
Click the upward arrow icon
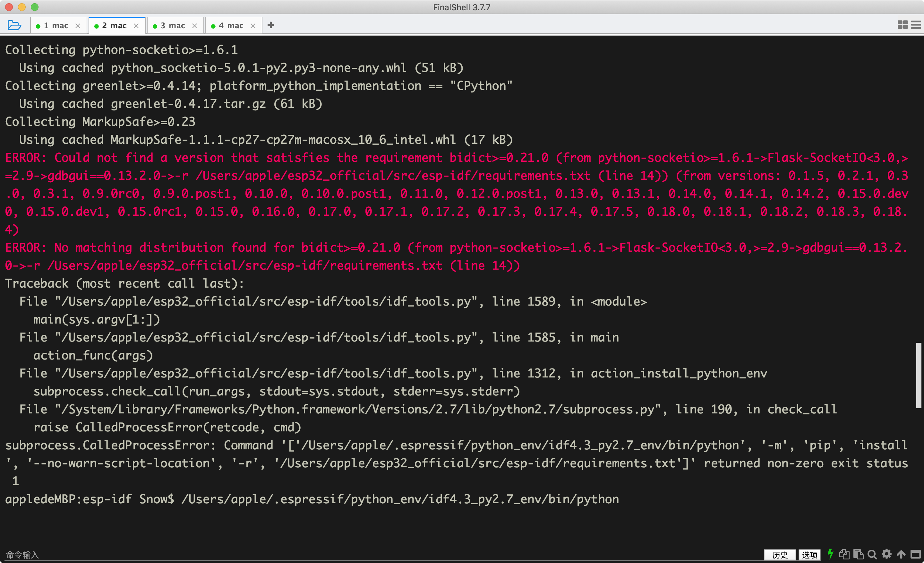pos(901,554)
